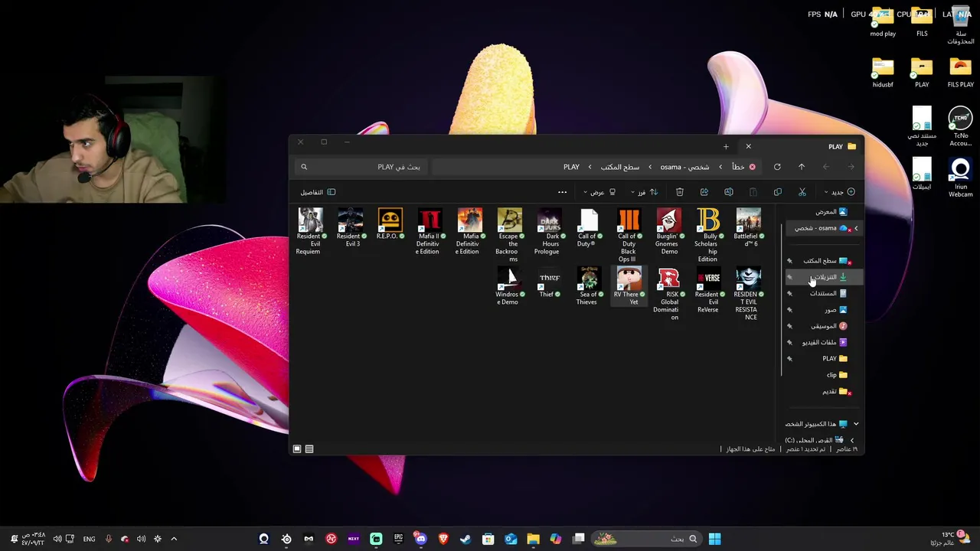This screenshot has width=980, height=551.
Task: Open Steam from the taskbar
Action: (x=465, y=539)
